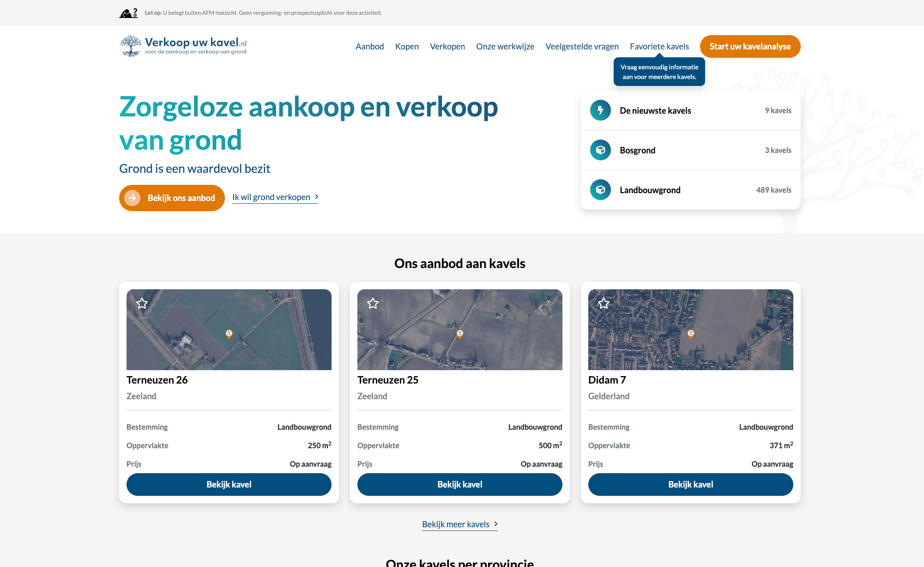Click the Terneuzen 26 aerial map image

click(229, 329)
